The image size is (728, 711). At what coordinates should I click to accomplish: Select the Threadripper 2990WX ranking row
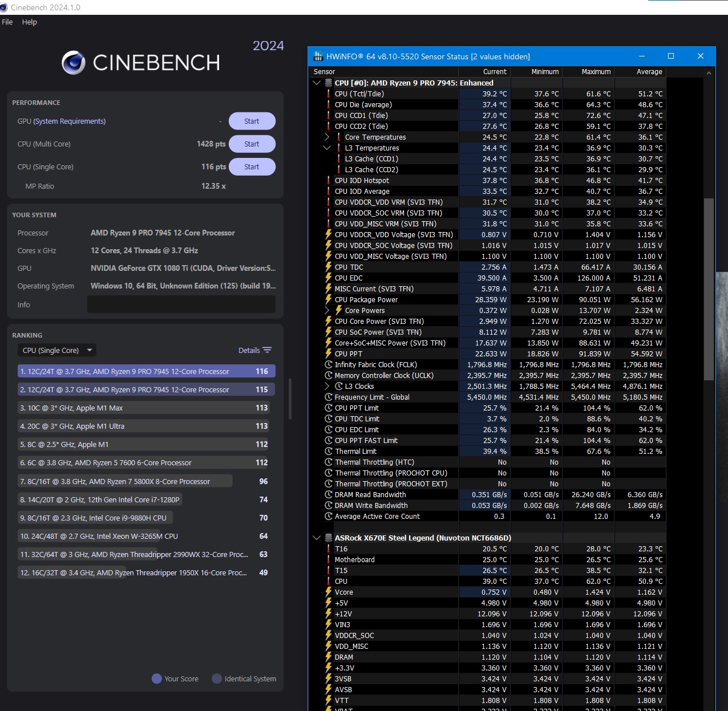click(144, 554)
